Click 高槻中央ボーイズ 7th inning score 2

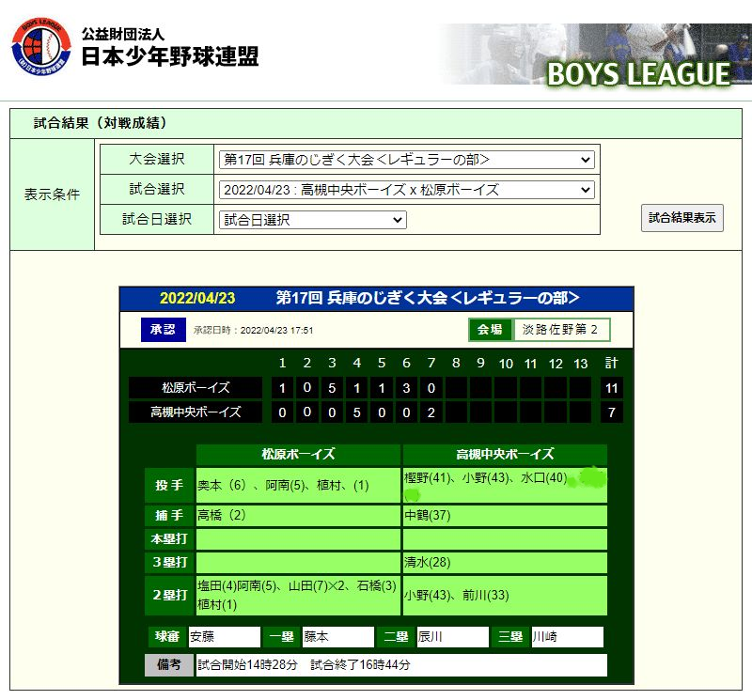point(431,412)
